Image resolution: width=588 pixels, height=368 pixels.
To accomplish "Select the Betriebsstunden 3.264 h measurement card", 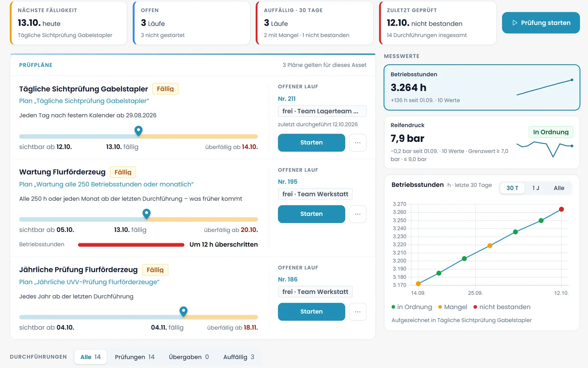I will point(482,88).
